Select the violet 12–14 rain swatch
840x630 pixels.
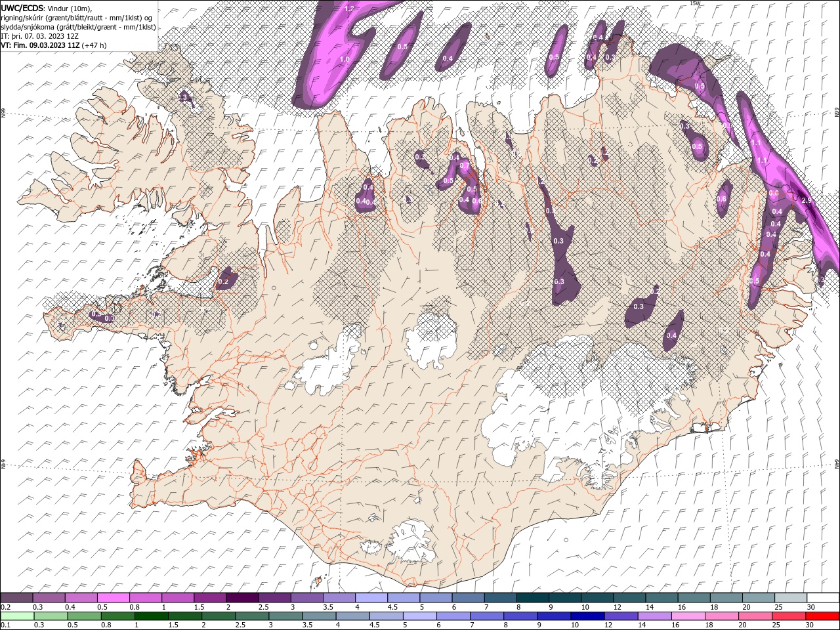pos(621,616)
